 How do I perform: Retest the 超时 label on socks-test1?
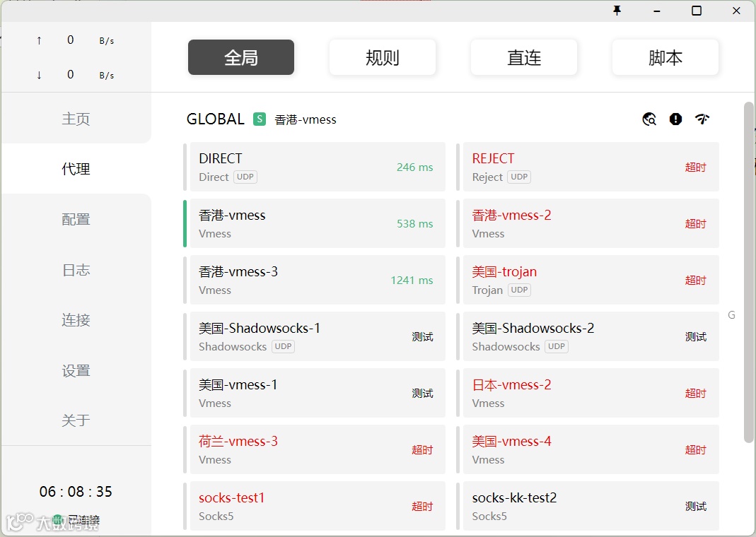click(422, 506)
